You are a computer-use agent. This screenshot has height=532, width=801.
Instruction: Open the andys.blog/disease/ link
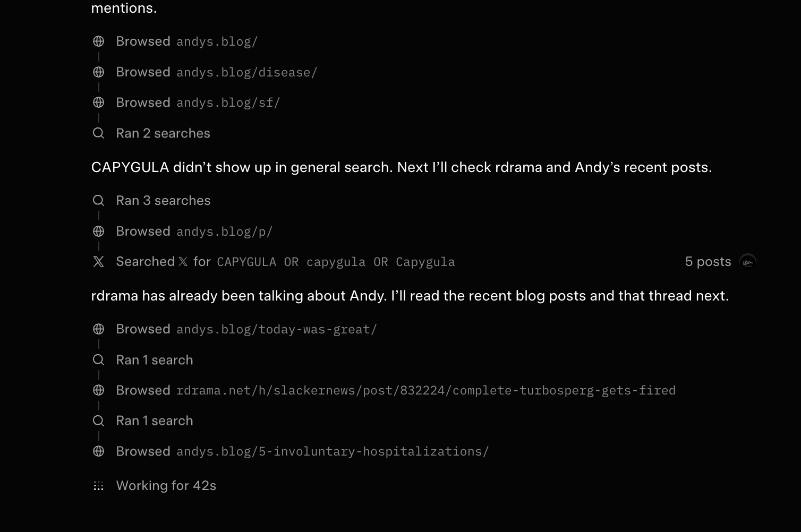(x=246, y=72)
